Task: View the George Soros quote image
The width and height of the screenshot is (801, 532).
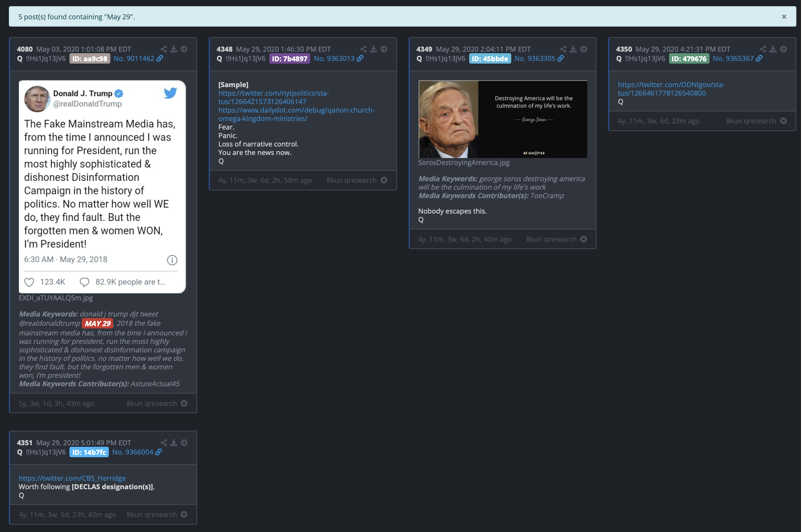Action: [x=503, y=119]
